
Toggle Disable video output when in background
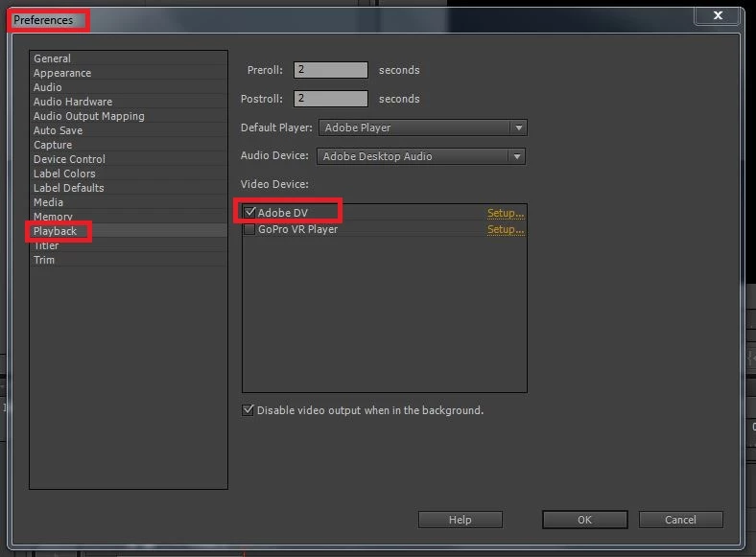pos(248,410)
